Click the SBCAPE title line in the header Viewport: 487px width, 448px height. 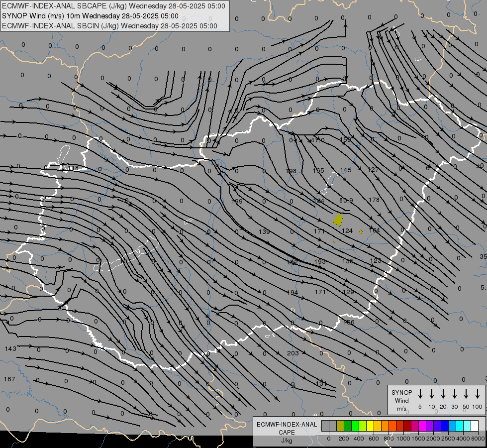click(x=114, y=6)
